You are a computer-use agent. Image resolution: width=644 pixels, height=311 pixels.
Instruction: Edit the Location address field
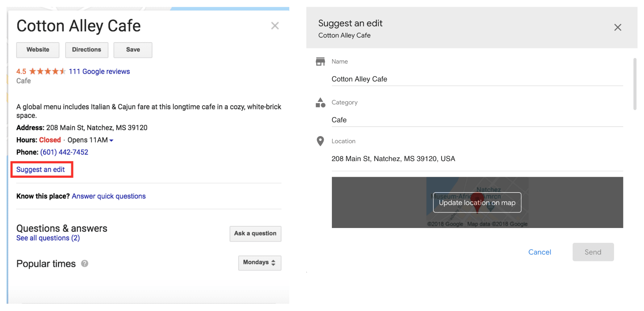coord(477,159)
